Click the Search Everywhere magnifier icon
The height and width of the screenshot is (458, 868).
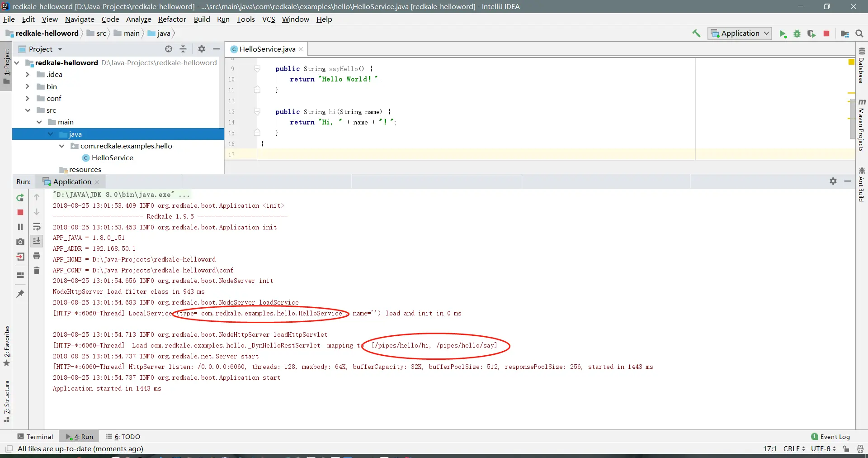(x=859, y=33)
